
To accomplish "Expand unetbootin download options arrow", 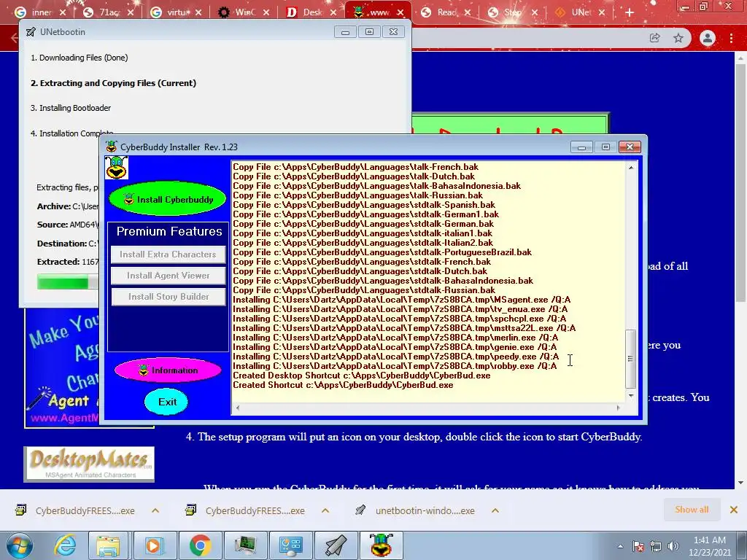I will (495, 510).
